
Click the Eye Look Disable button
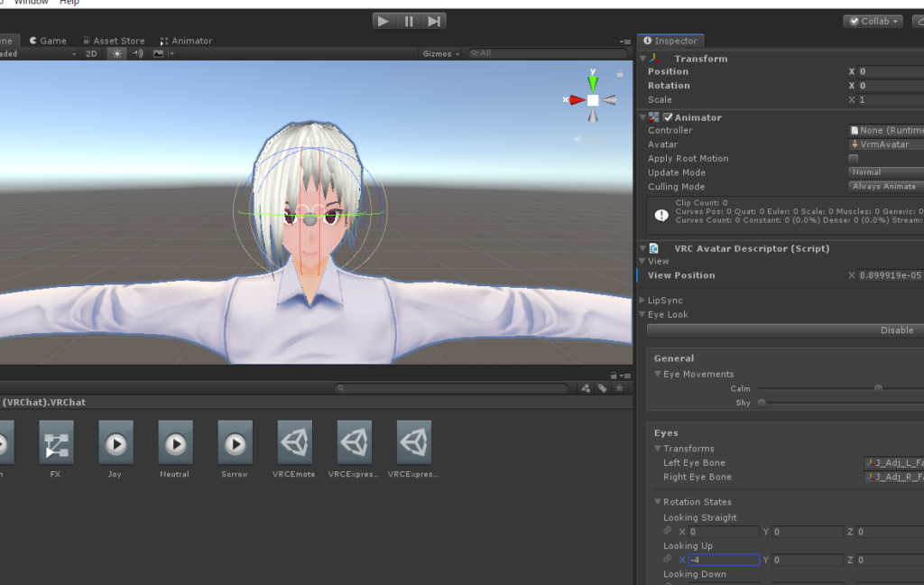point(786,330)
